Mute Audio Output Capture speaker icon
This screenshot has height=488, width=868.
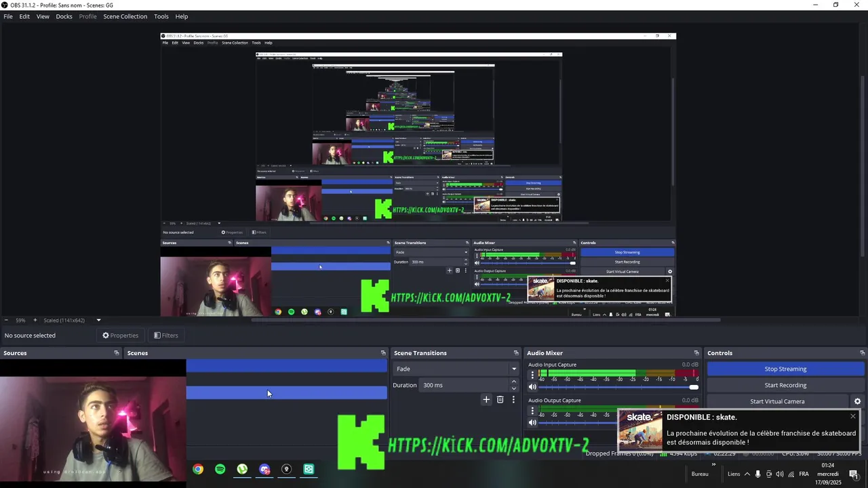pyautogui.click(x=532, y=422)
